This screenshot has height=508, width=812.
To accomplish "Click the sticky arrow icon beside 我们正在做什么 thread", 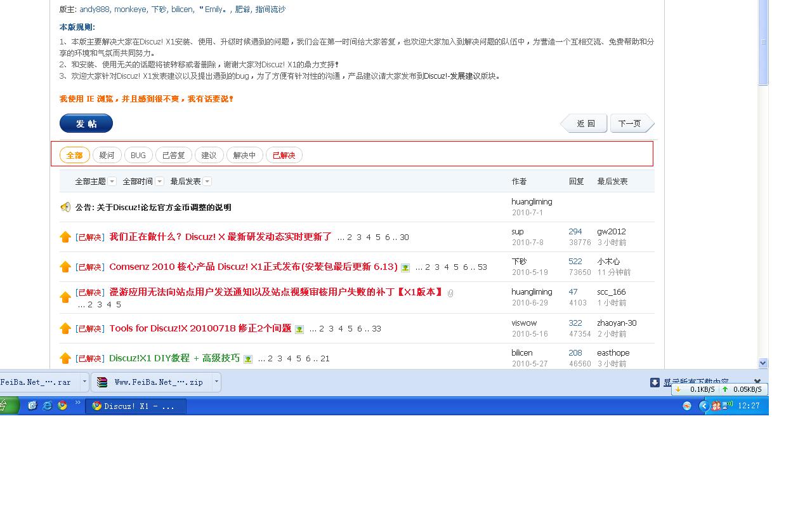I will [x=65, y=237].
